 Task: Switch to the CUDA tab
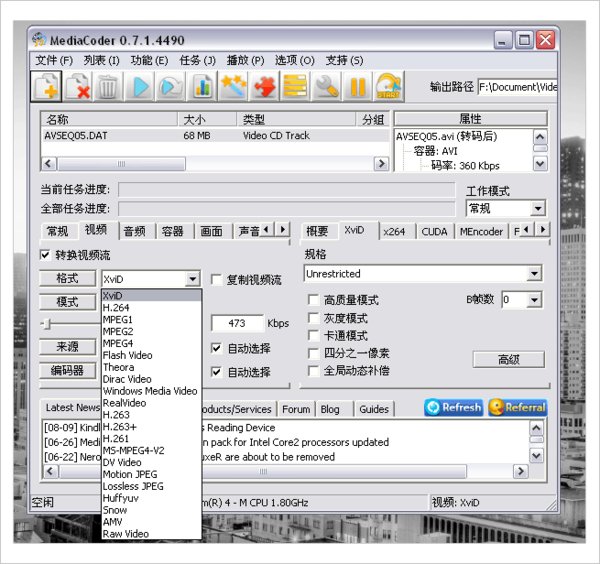pyautogui.click(x=434, y=231)
